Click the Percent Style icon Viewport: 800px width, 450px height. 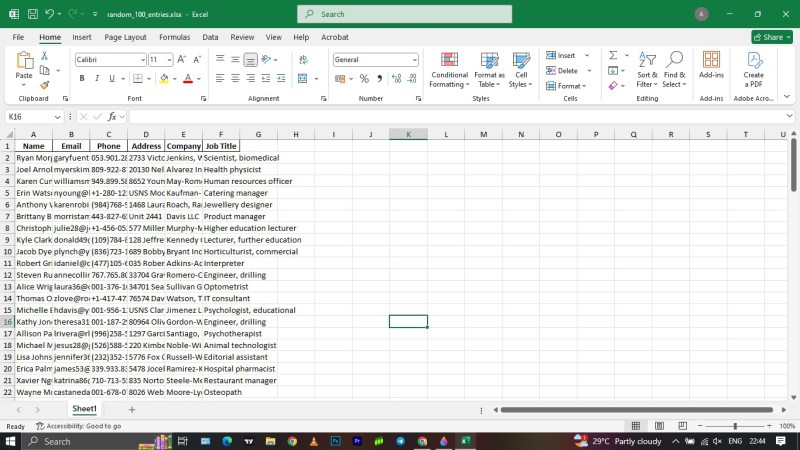364,78
